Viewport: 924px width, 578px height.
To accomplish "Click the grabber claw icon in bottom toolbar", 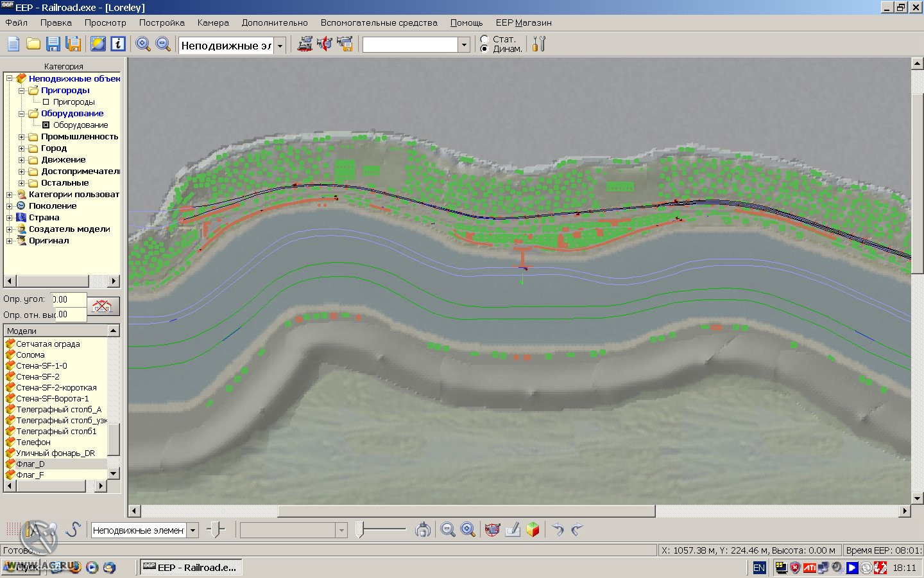I will (x=423, y=530).
